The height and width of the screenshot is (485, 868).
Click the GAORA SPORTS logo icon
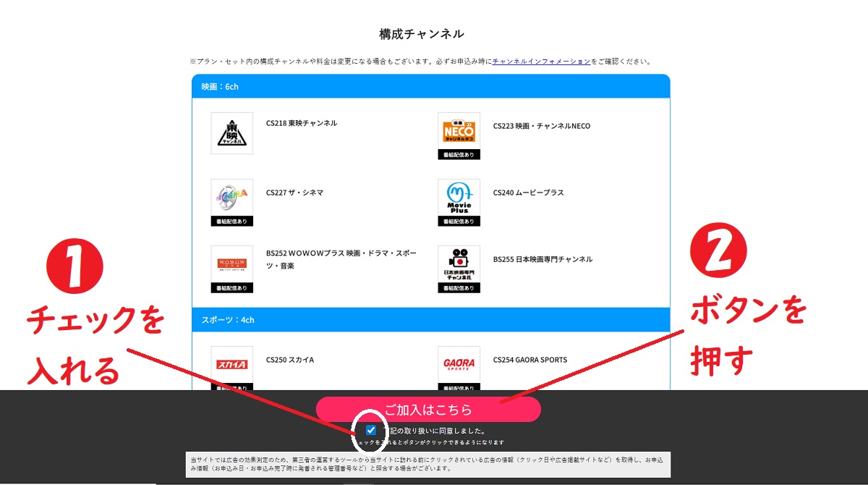point(459,362)
